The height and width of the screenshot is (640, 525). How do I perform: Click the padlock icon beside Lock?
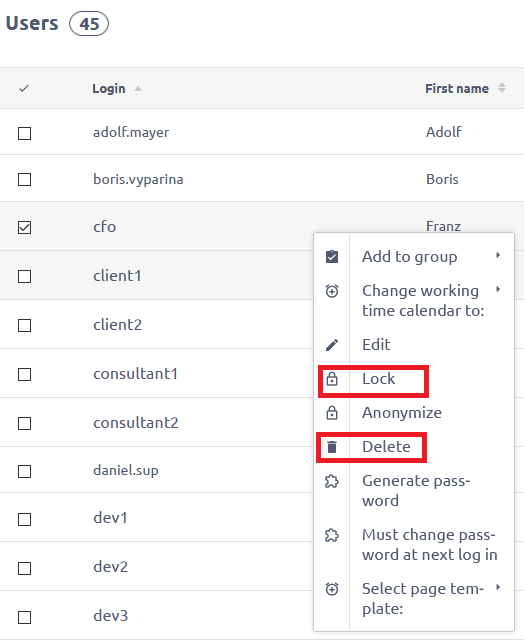click(x=332, y=379)
